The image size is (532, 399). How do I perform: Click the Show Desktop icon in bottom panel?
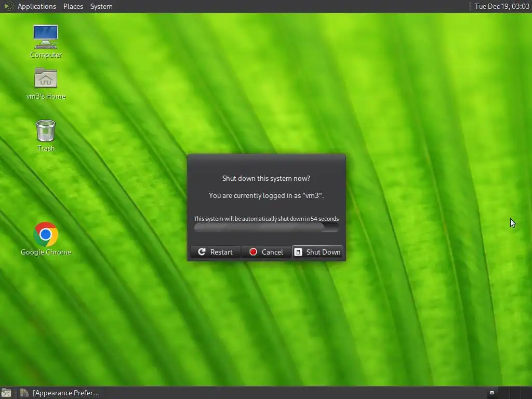(6, 393)
